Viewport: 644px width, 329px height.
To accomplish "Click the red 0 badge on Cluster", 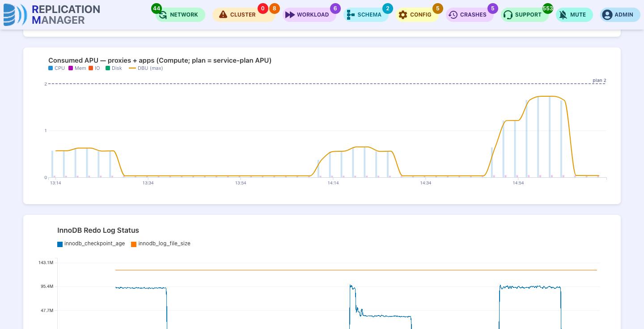I will pyautogui.click(x=263, y=9).
